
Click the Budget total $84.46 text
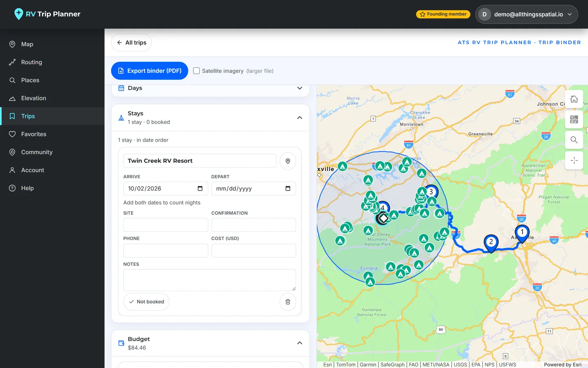(x=137, y=348)
